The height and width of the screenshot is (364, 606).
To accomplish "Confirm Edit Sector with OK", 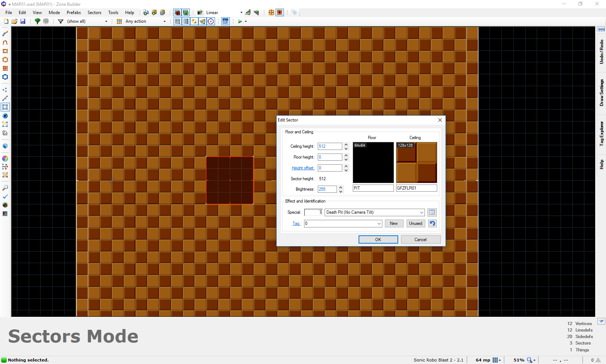I will 378,239.
